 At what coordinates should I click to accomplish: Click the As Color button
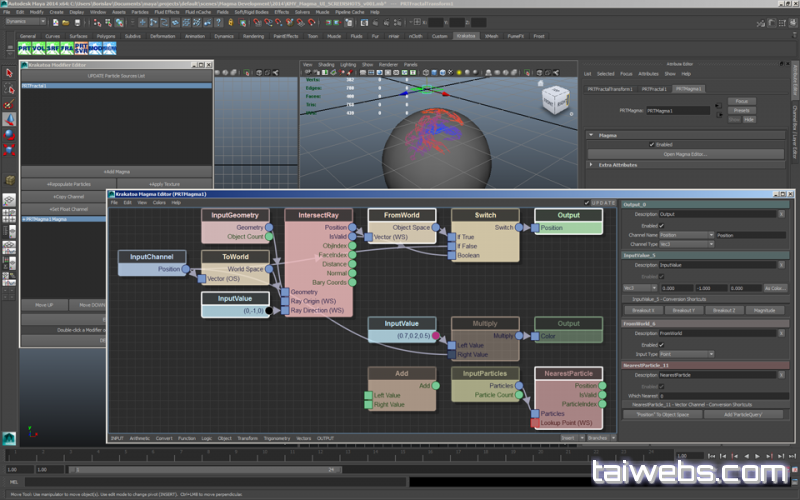pos(775,288)
